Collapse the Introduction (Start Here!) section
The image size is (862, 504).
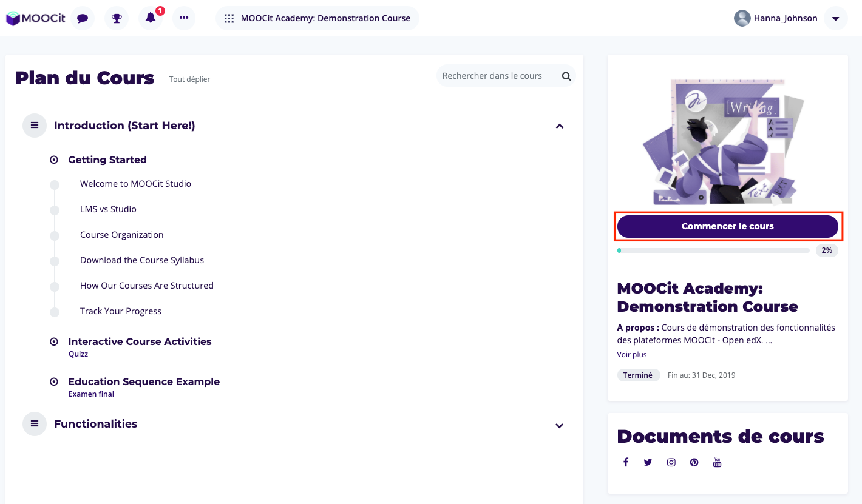[560, 126]
